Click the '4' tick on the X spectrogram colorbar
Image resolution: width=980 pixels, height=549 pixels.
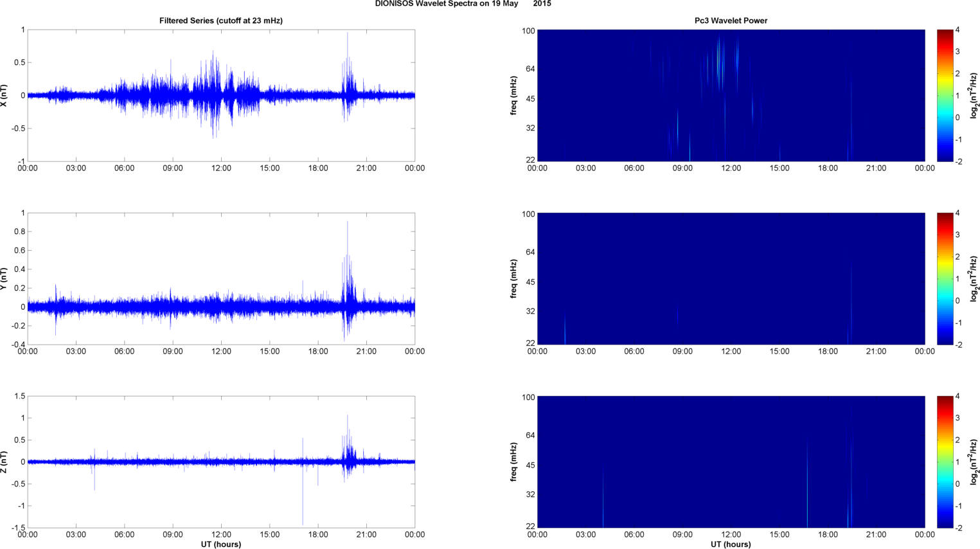958,30
